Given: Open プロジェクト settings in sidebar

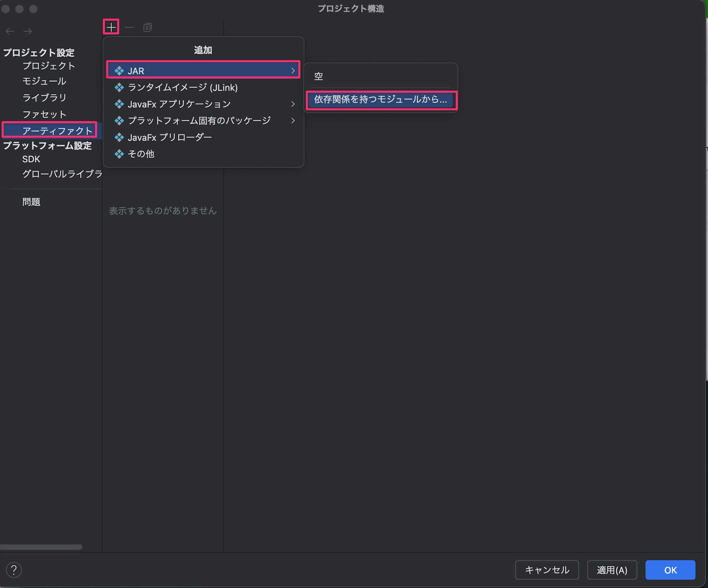Looking at the screenshot, I should (49, 66).
